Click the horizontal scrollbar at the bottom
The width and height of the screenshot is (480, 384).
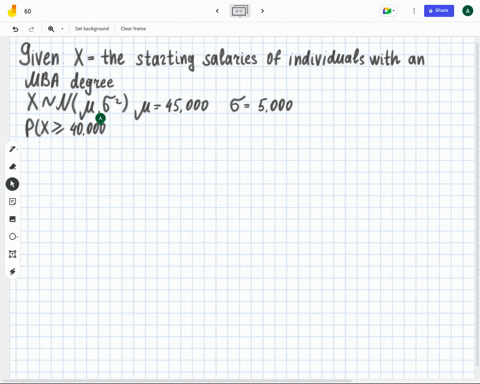[177, 380]
